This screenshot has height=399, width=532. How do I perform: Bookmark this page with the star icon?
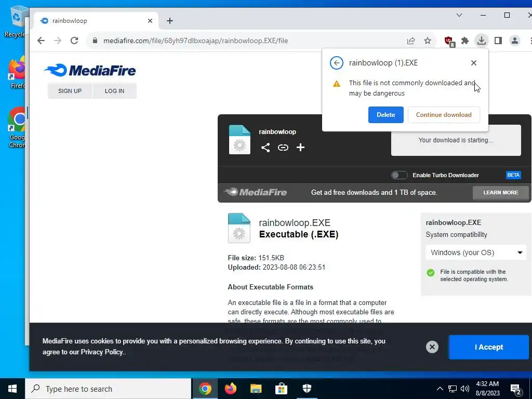tap(428, 41)
